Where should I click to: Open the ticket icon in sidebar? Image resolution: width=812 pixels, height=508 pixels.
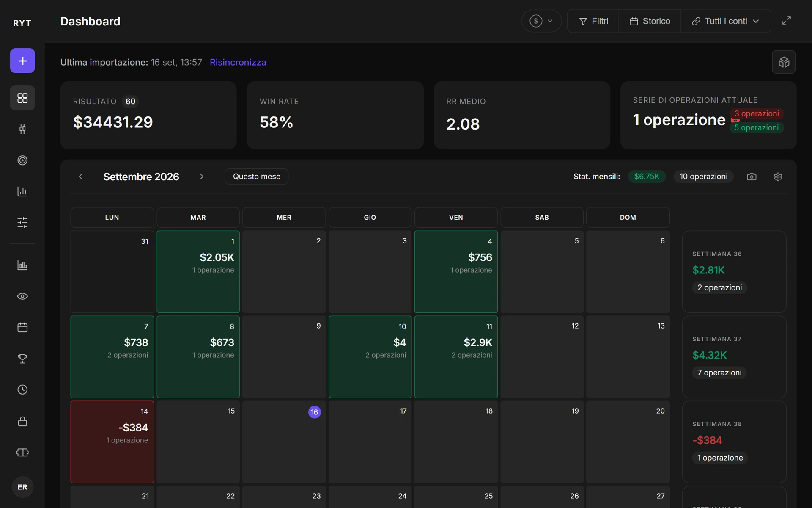(x=22, y=453)
